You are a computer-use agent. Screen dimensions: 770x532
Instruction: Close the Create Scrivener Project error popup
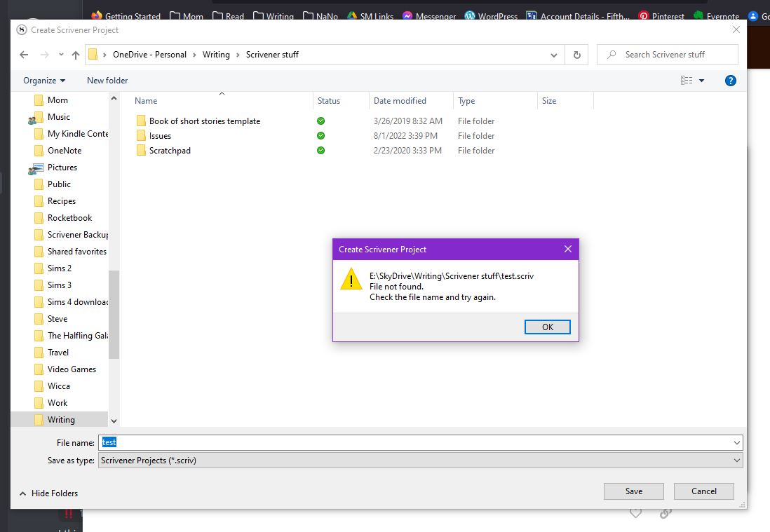[x=567, y=249]
